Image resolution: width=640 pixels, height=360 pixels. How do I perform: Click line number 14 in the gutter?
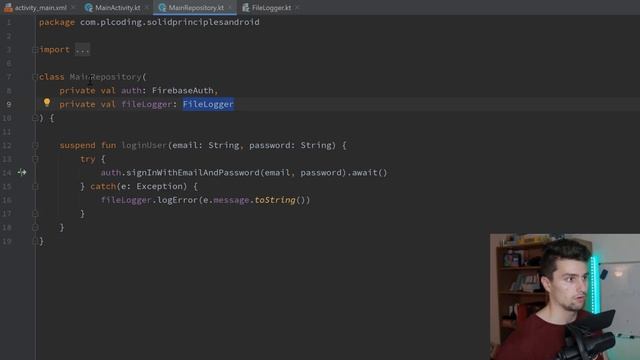tap(7, 173)
